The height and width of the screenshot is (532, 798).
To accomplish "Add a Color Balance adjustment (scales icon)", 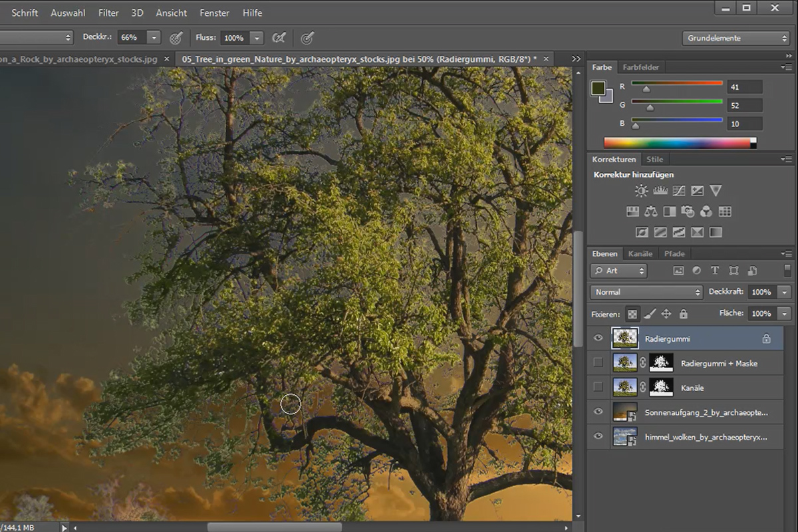I will pyautogui.click(x=650, y=211).
